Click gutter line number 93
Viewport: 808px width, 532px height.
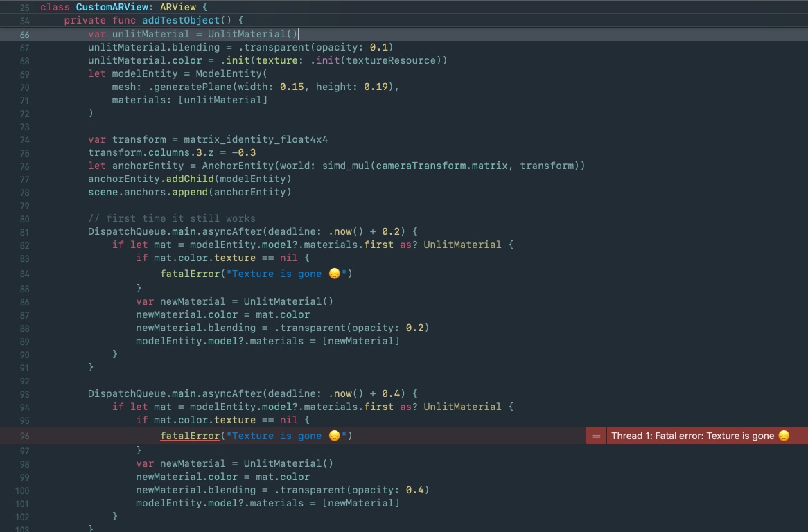(24, 393)
